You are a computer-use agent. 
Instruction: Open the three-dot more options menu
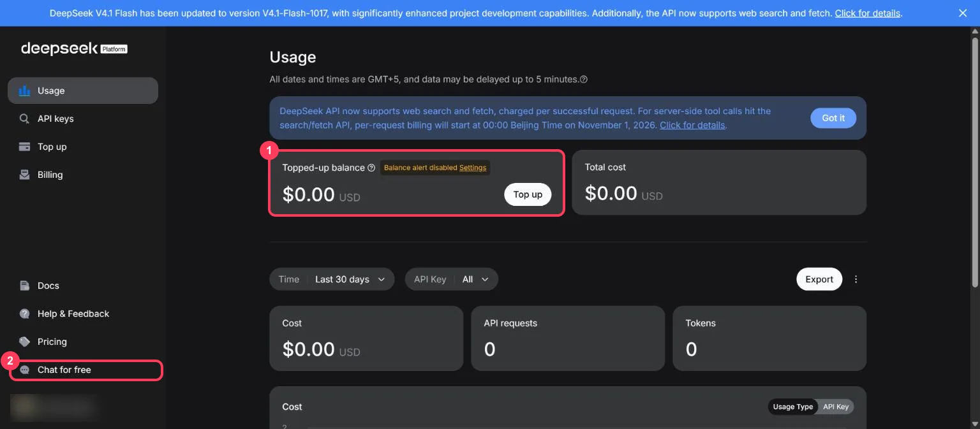click(856, 279)
